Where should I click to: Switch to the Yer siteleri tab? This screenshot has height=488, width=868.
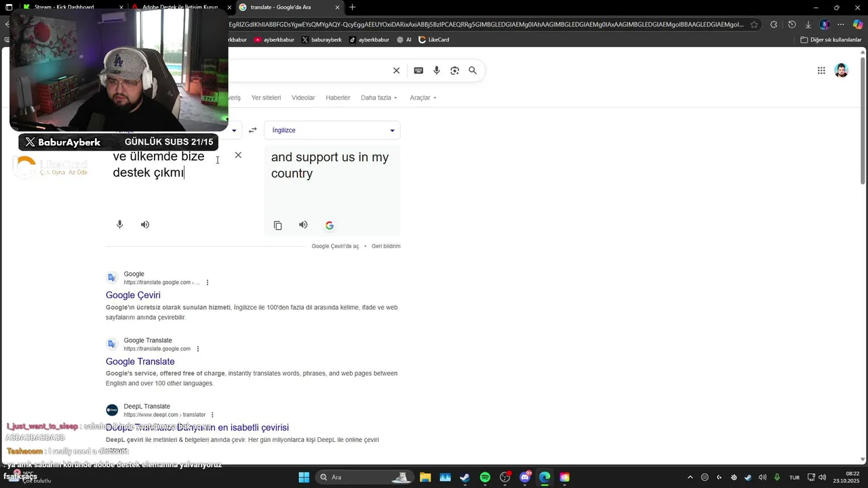pyautogui.click(x=266, y=98)
